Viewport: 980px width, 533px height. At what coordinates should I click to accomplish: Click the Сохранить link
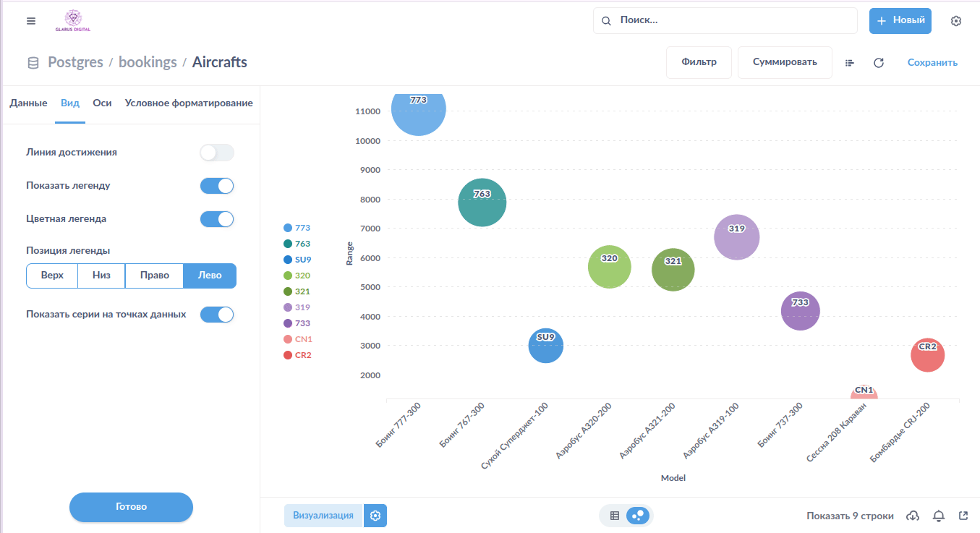click(x=932, y=63)
